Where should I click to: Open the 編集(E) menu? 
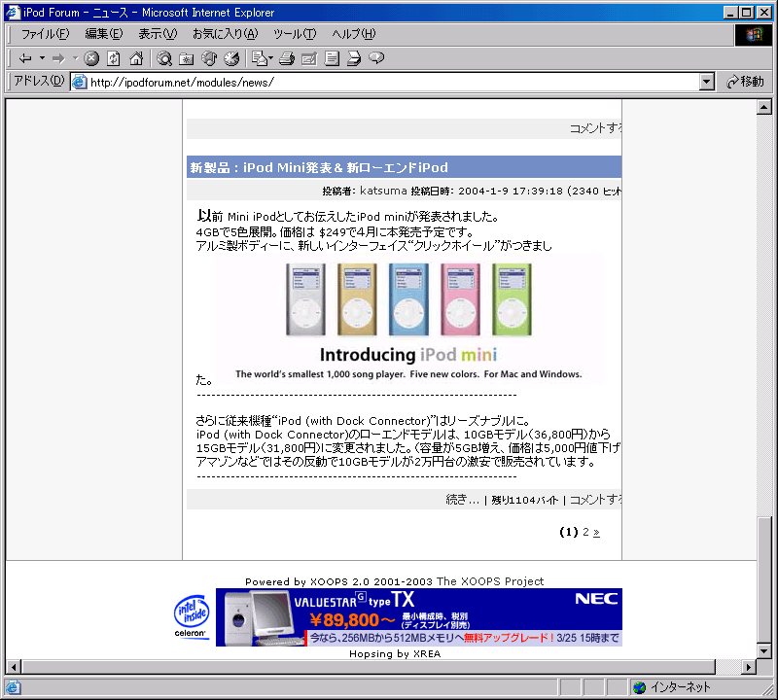pos(104,34)
